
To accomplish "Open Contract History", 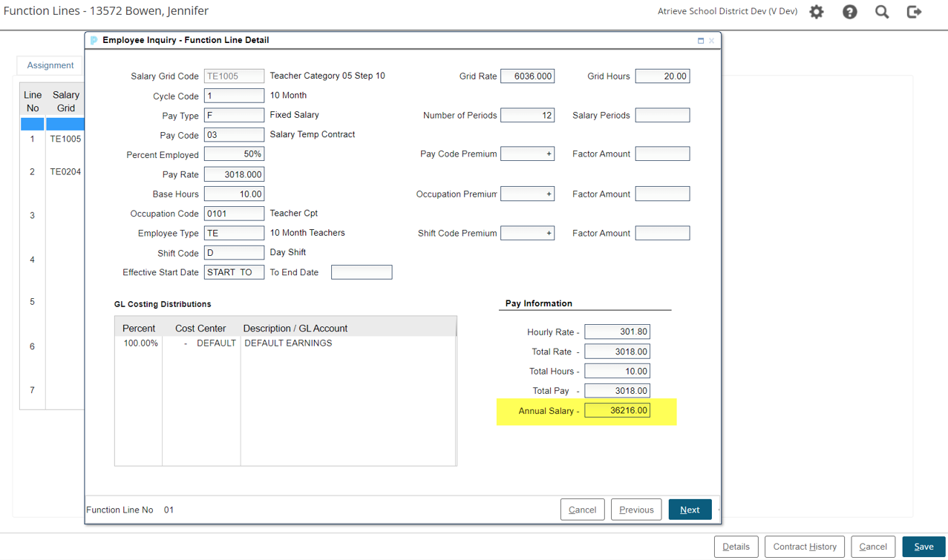I will tap(805, 547).
